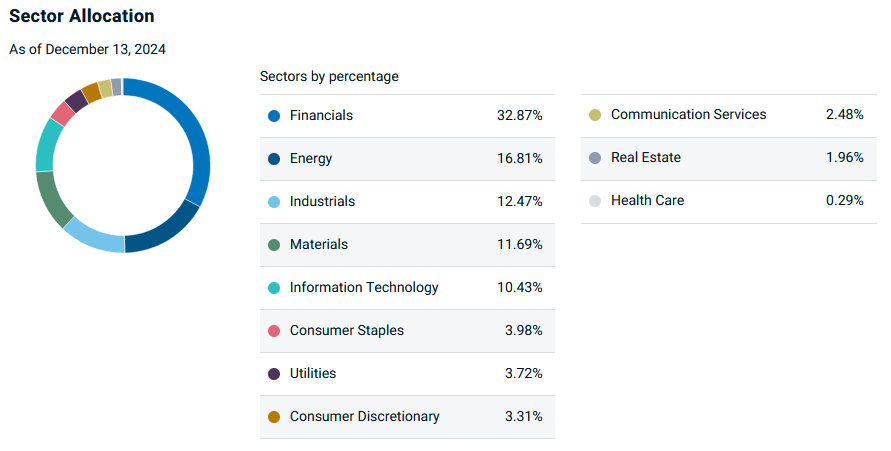Click the Sectors by percentage label
Viewport: 891px width, 451px height.
(329, 76)
